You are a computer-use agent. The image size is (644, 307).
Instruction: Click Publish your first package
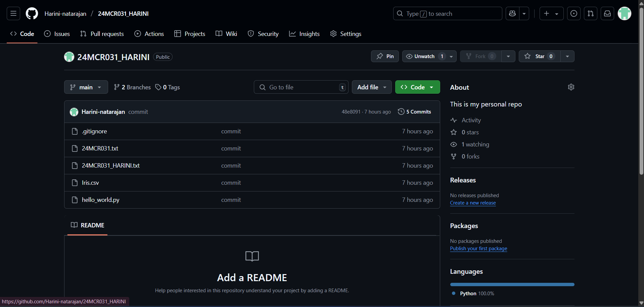478,249
